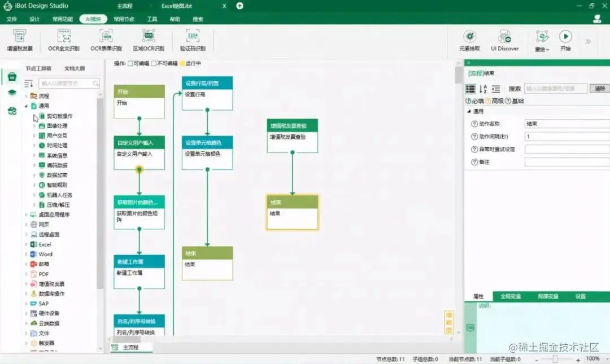The height and width of the screenshot is (364, 610).
Task: Toggle the 必填 filter
Action: tap(474, 101)
